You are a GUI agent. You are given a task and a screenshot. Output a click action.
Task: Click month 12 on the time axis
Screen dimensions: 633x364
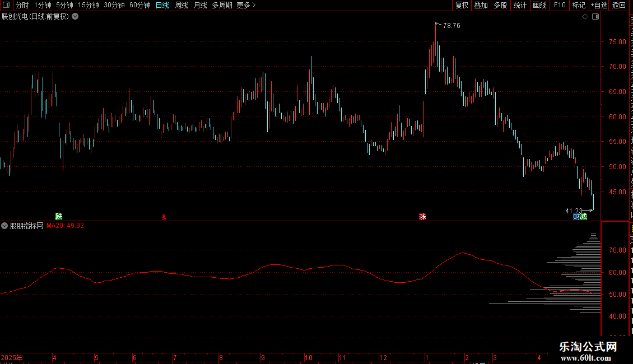383,357
